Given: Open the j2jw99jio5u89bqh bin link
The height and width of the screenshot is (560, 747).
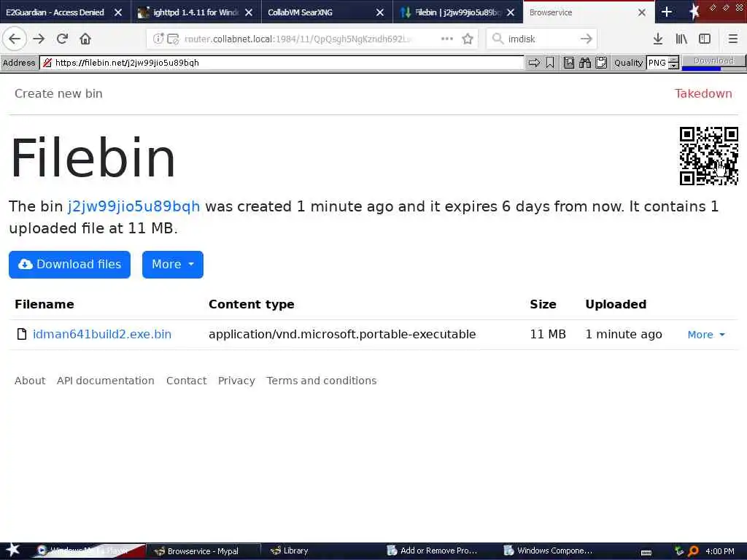Looking at the screenshot, I should (x=134, y=206).
